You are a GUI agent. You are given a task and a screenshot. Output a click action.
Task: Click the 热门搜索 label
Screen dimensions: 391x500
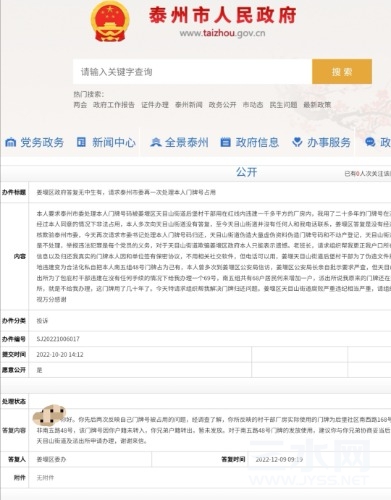click(89, 94)
